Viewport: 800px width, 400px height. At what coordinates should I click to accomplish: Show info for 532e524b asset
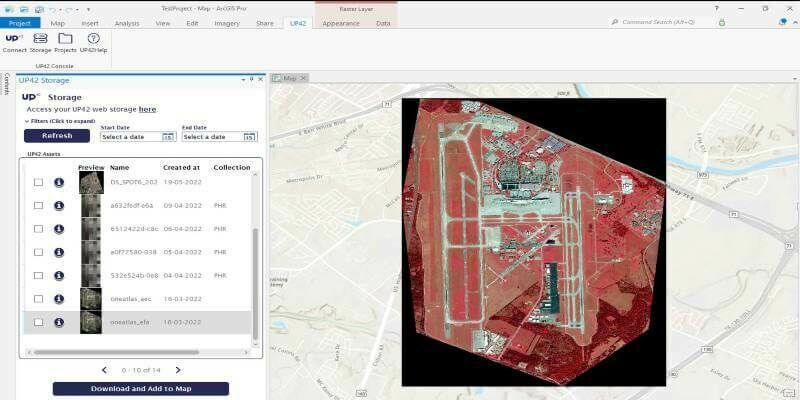59,276
